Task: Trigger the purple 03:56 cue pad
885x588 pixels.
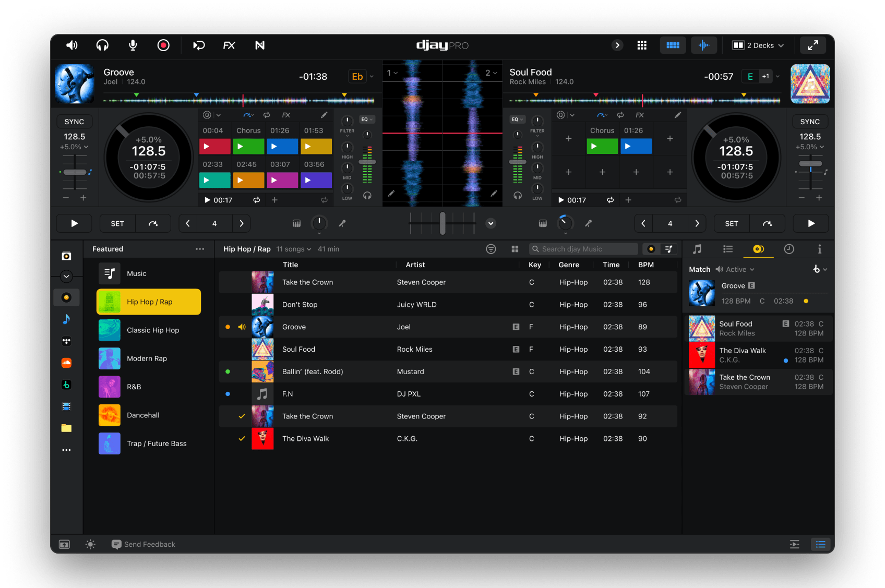Action: click(x=316, y=180)
